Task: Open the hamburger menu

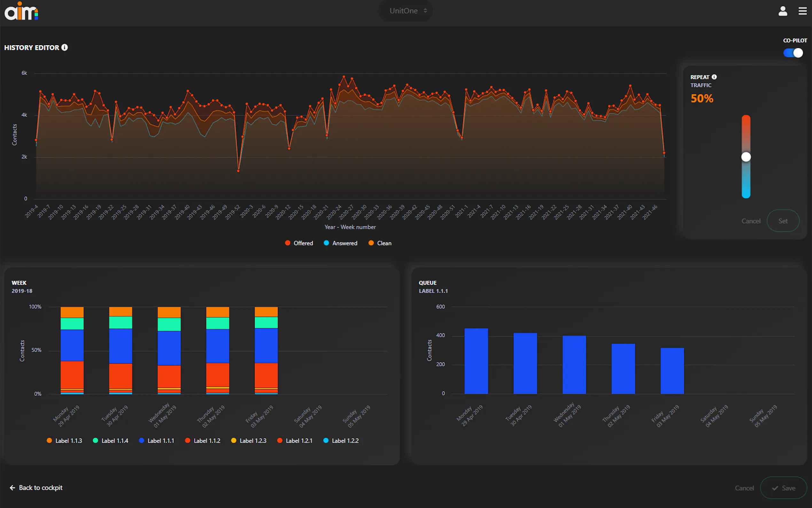Action: coord(802,11)
